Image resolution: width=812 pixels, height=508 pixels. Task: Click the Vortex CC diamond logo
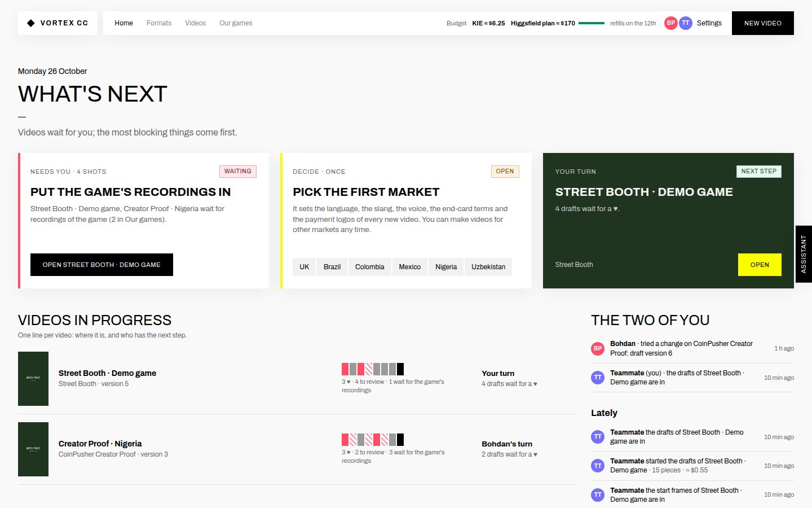pyautogui.click(x=31, y=23)
